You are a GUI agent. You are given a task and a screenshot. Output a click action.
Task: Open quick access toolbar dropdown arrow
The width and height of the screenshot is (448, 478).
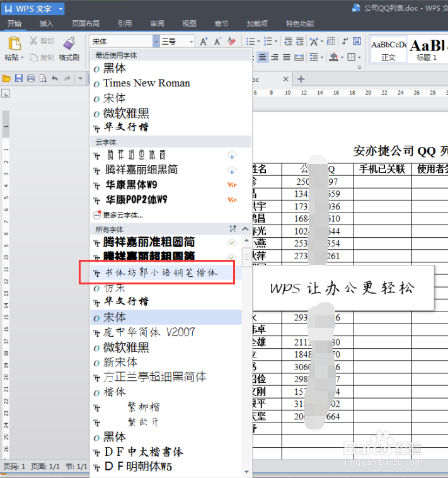[x=80, y=79]
